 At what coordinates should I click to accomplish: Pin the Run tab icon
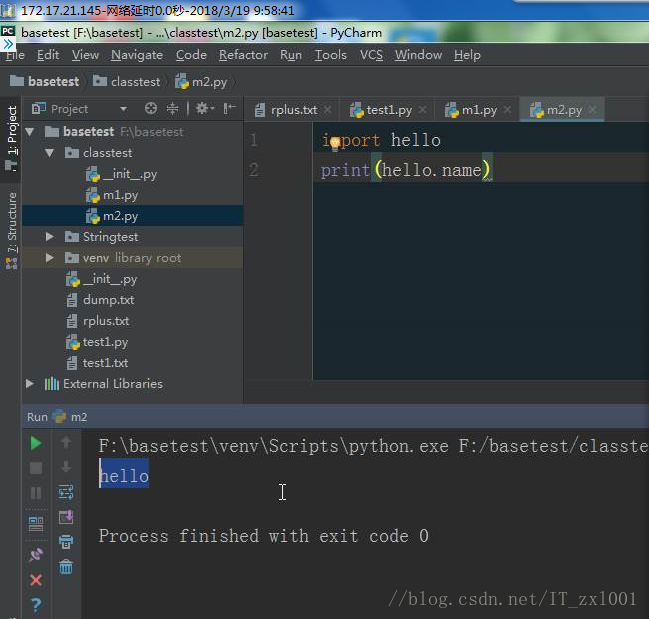pyautogui.click(x=36, y=554)
